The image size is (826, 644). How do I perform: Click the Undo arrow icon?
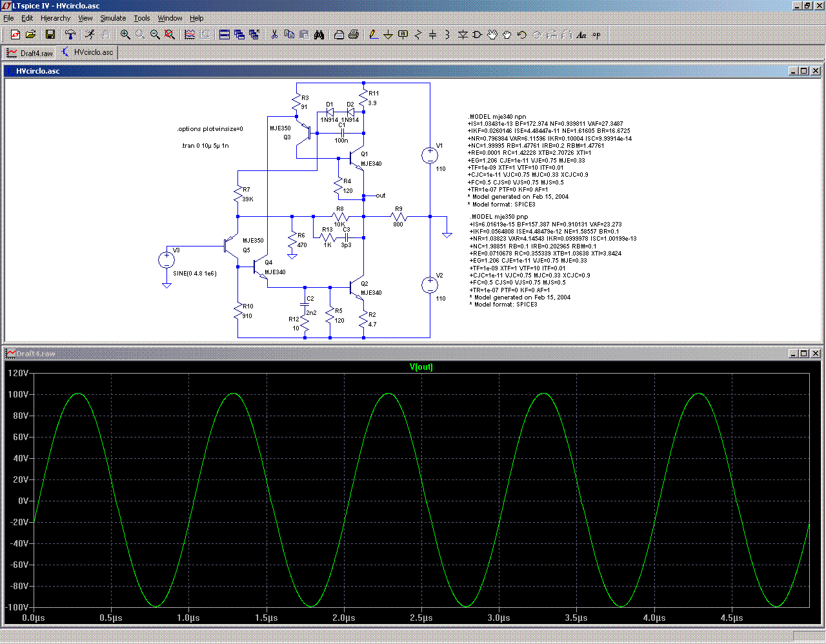pyautogui.click(x=522, y=35)
